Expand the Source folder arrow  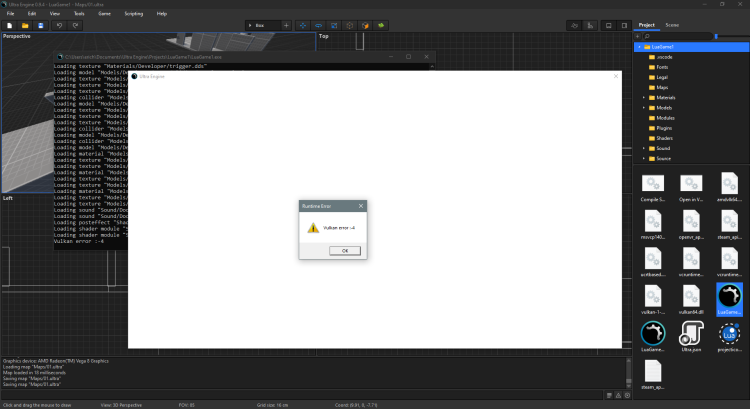click(644, 158)
